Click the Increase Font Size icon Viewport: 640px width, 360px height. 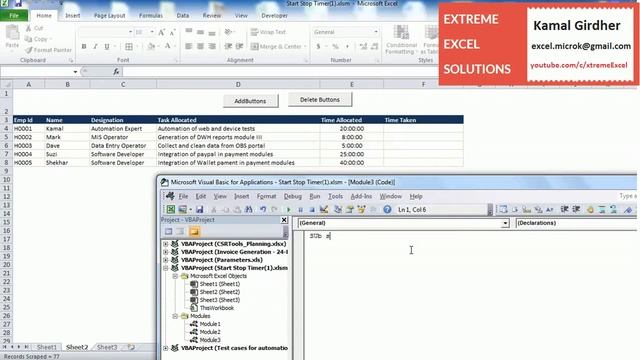[162, 32]
